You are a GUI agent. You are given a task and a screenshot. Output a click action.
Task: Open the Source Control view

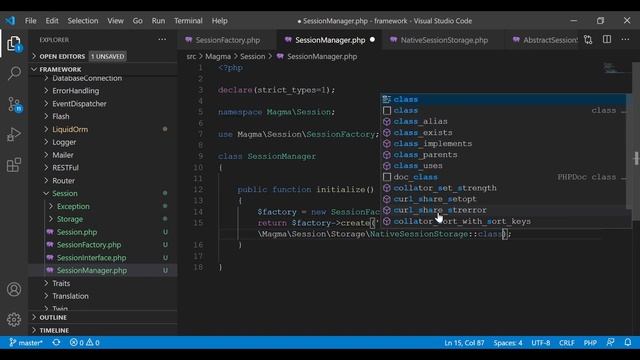tap(15, 104)
